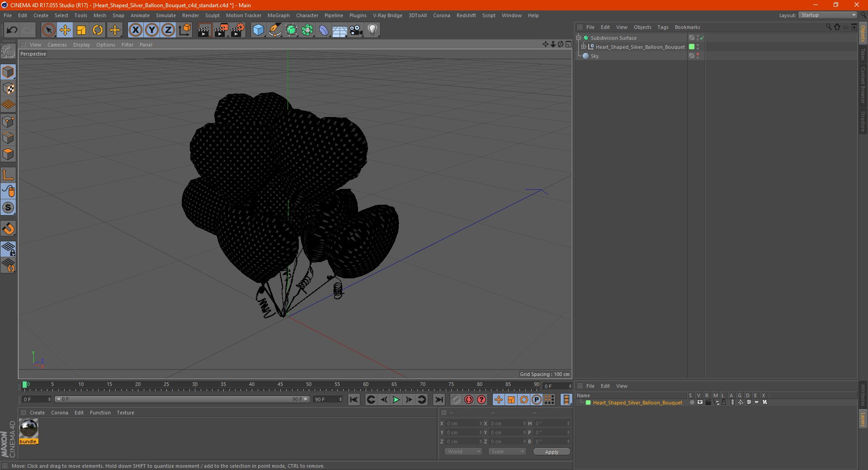Image resolution: width=868 pixels, height=470 pixels.
Task: Toggle Z axis lock
Action: [x=168, y=30]
